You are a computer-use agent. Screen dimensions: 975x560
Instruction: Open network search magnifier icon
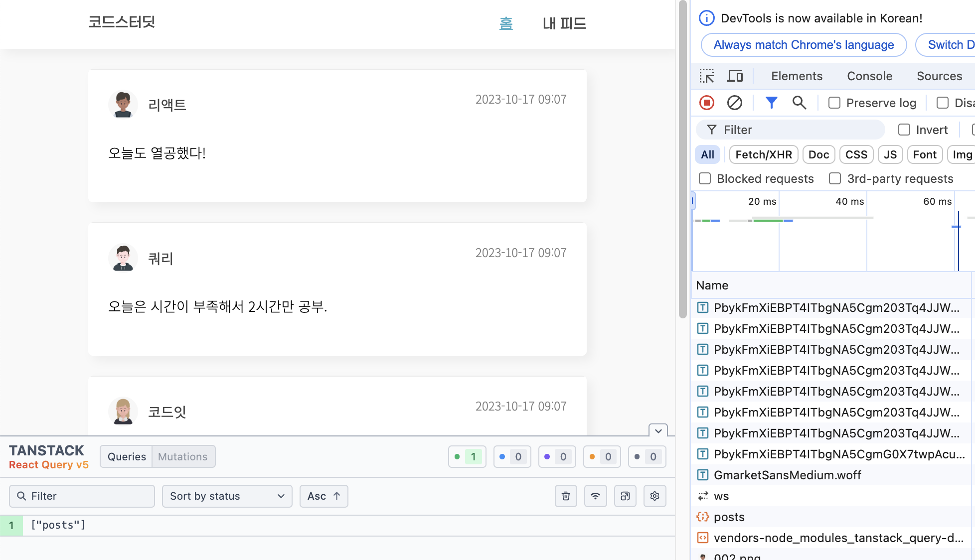pos(799,103)
